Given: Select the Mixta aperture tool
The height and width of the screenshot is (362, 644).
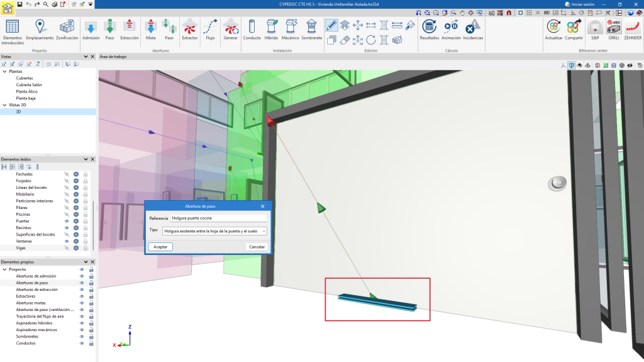Looking at the screenshot, I should [x=151, y=30].
